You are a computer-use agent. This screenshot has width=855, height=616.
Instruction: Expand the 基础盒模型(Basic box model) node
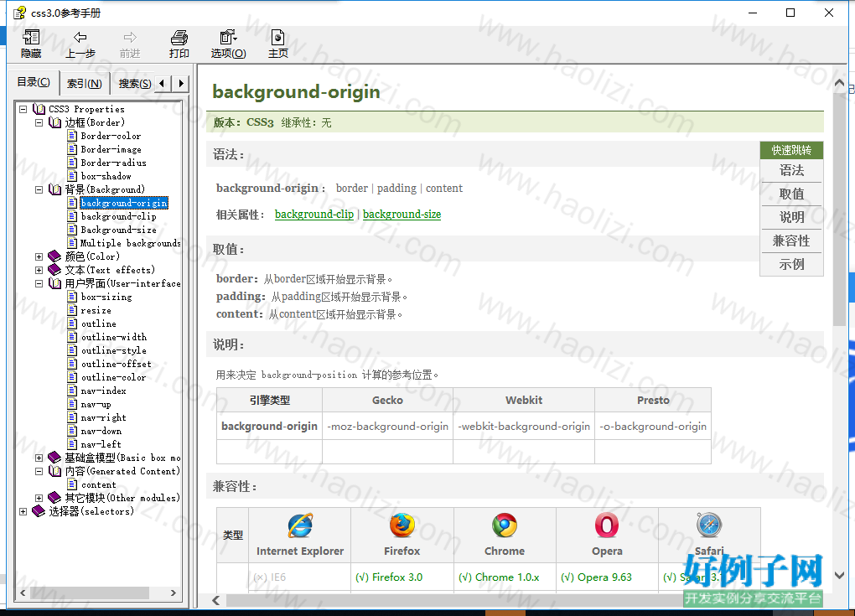[x=39, y=458]
